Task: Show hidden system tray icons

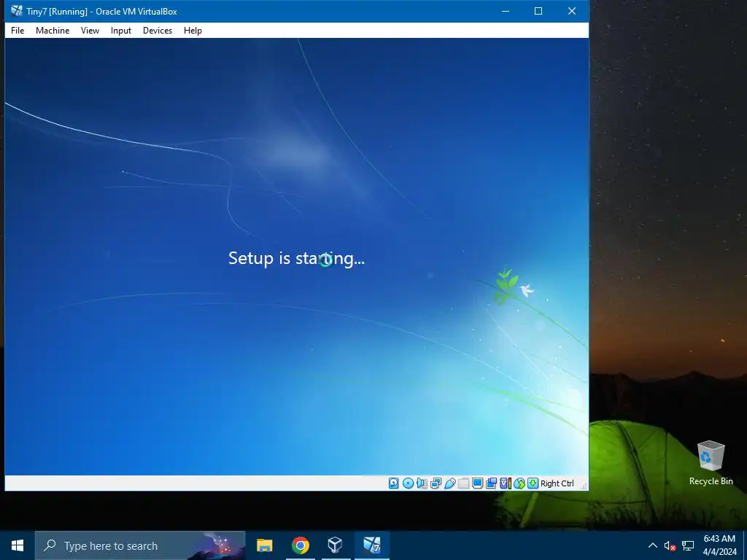Action: coord(653,545)
